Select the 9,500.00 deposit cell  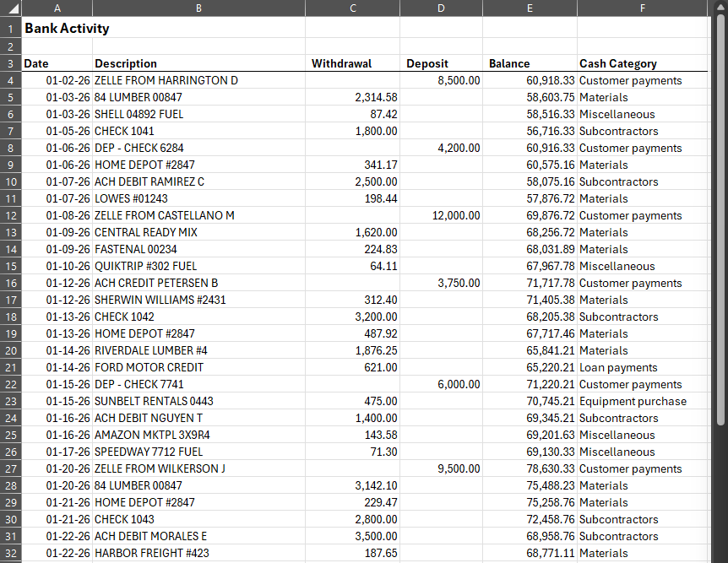pos(441,469)
